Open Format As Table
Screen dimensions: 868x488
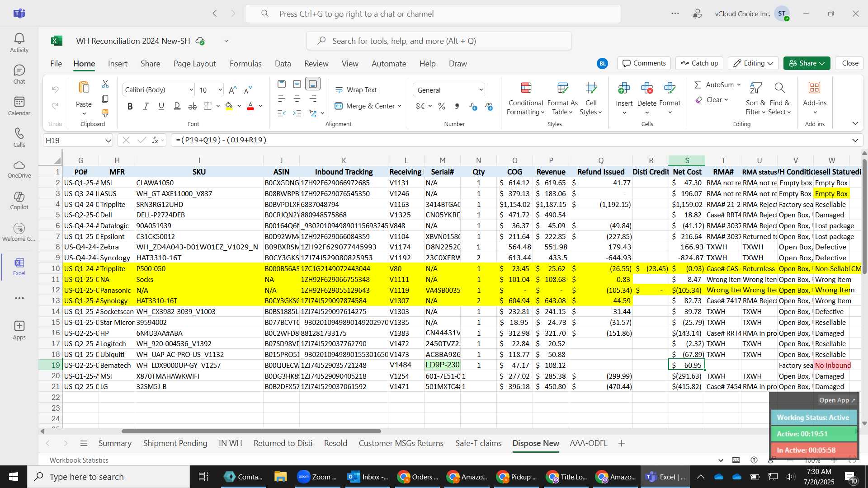pos(562,99)
